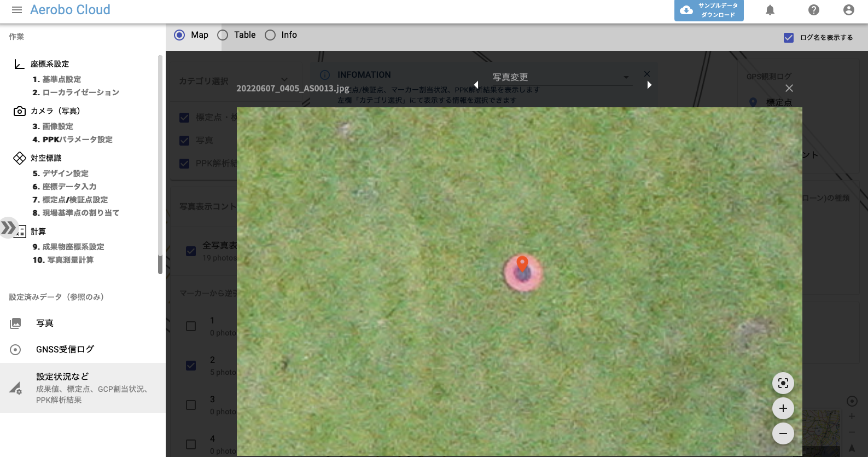The width and height of the screenshot is (868, 457).
Task: Click the map locate button at bottom right
Action: 852,401
